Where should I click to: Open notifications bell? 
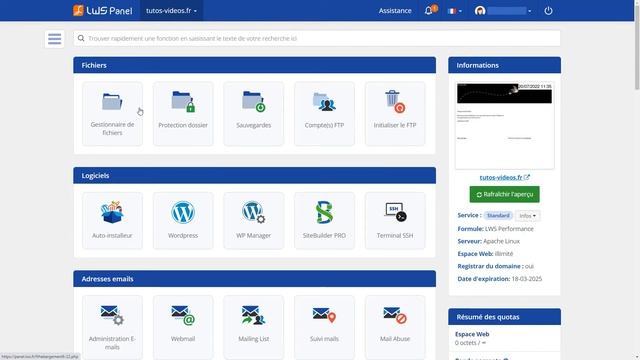429,11
